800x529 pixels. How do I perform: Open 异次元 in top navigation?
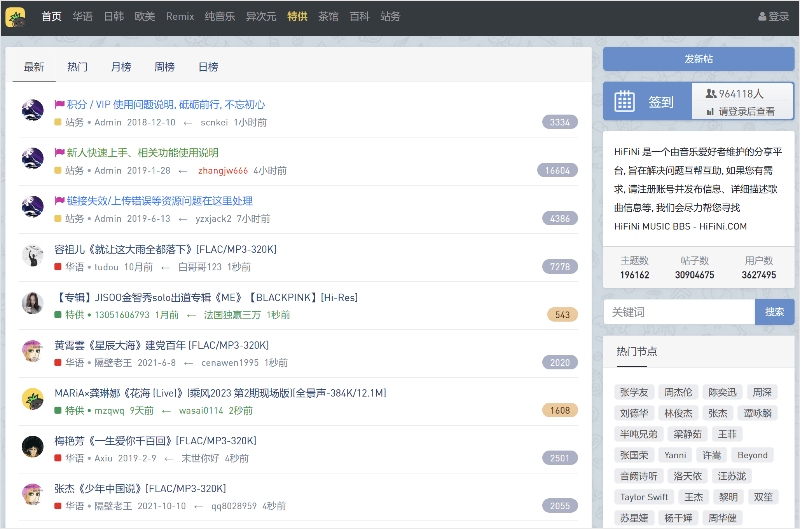point(261,17)
